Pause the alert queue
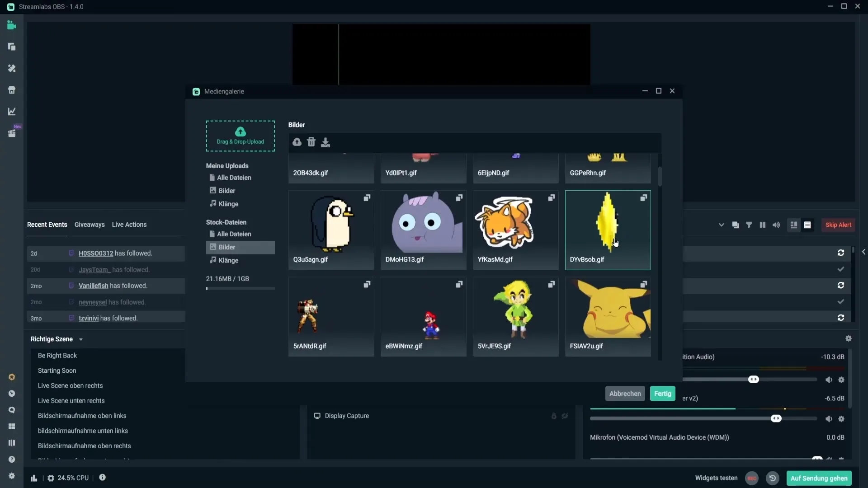 763,225
